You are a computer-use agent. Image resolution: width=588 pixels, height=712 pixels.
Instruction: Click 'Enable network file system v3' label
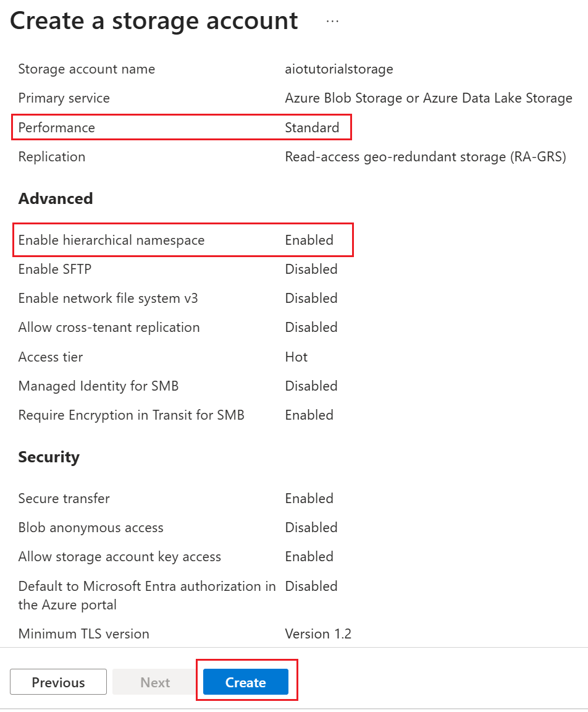(x=108, y=299)
